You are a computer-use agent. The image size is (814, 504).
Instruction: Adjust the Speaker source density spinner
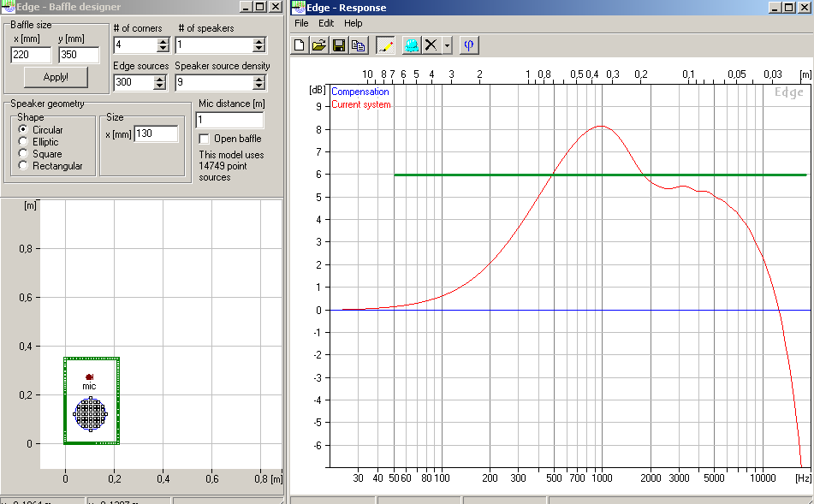coord(259,82)
